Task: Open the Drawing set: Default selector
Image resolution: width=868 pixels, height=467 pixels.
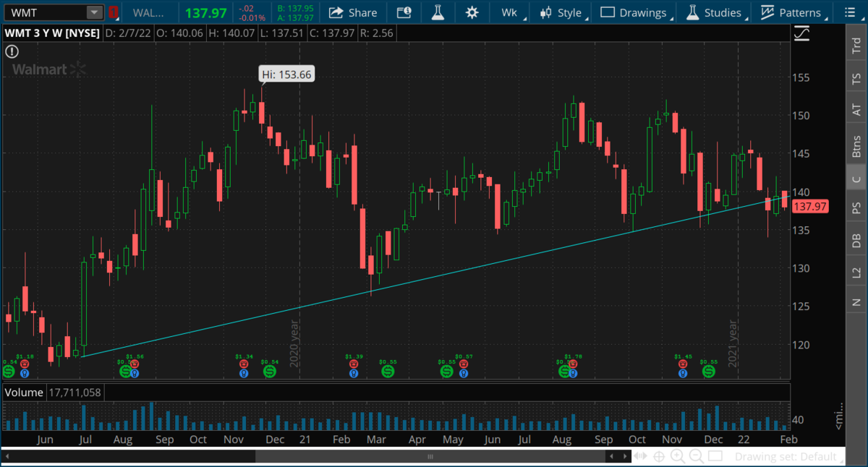Action: point(786,457)
